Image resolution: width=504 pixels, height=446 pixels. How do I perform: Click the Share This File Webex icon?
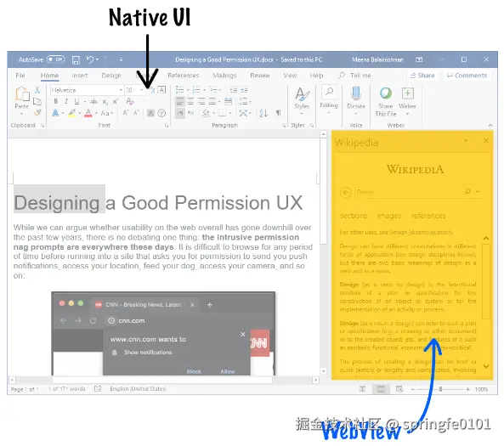click(386, 93)
